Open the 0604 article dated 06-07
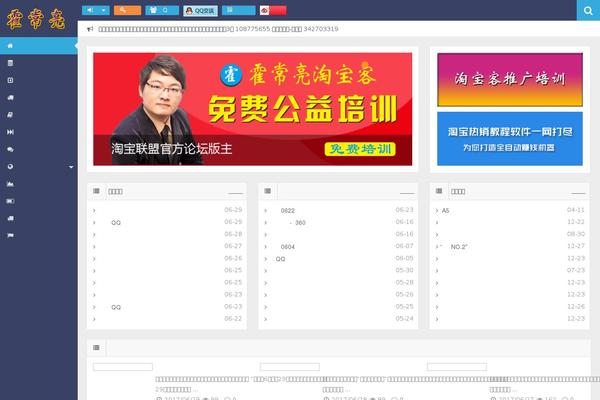The image size is (600, 400). tap(339, 247)
